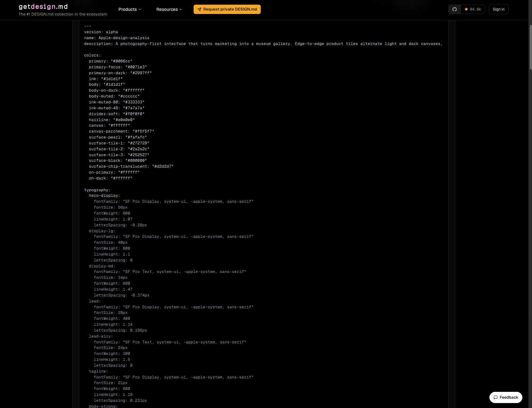This screenshot has width=532, height=408.
Task: Click the 'on-primary: "#ffffff"' line
Action: click(114, 172)
